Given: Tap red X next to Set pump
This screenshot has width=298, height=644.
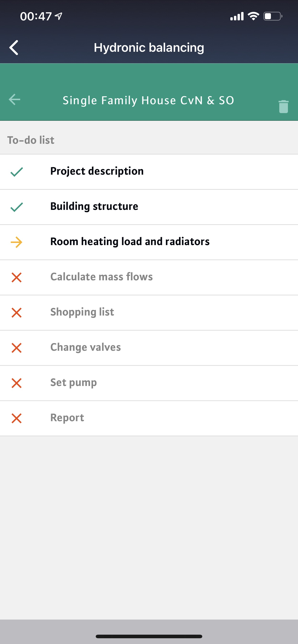Looking at the screenshot, I should (17, 383).
